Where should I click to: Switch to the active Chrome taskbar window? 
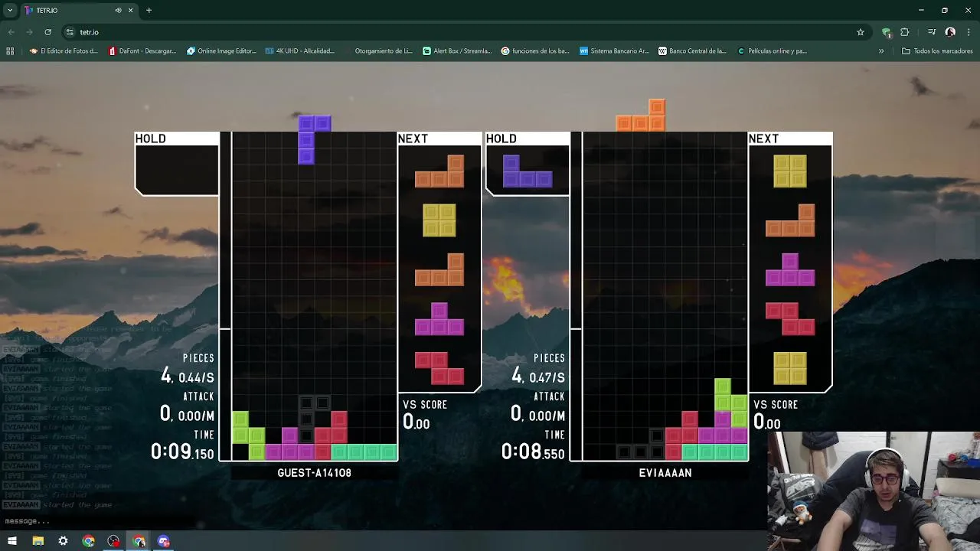139,541
